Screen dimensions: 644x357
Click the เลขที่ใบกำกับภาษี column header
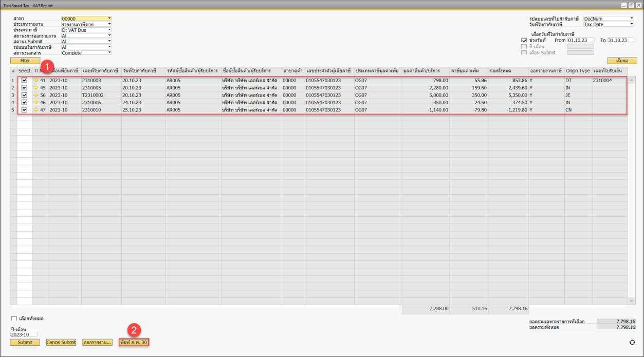coord(101,70)
